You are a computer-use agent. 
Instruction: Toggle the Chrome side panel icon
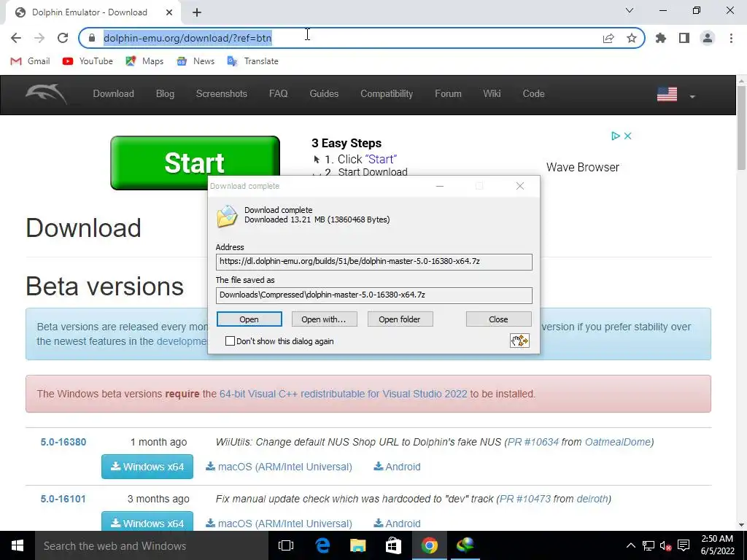click(x=684, y=38)
